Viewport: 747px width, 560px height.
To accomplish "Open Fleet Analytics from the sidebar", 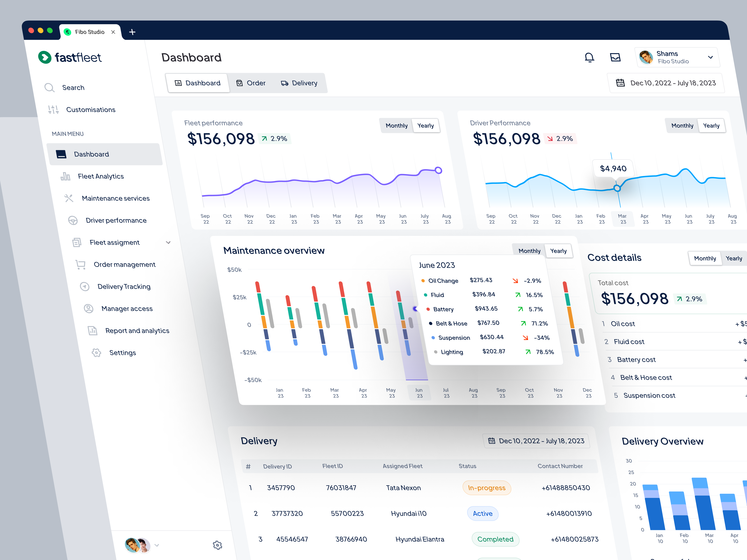I will coord(100,176).
